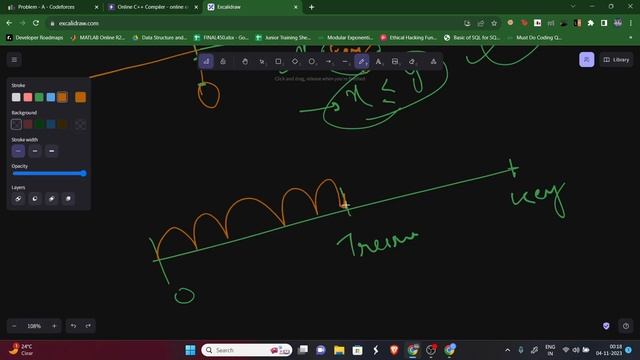
Task: Select the Line tool
Action: 345,62
